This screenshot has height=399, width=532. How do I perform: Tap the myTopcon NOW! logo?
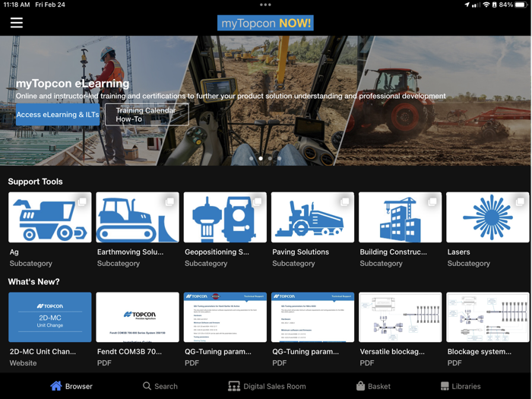pos(265,23)
